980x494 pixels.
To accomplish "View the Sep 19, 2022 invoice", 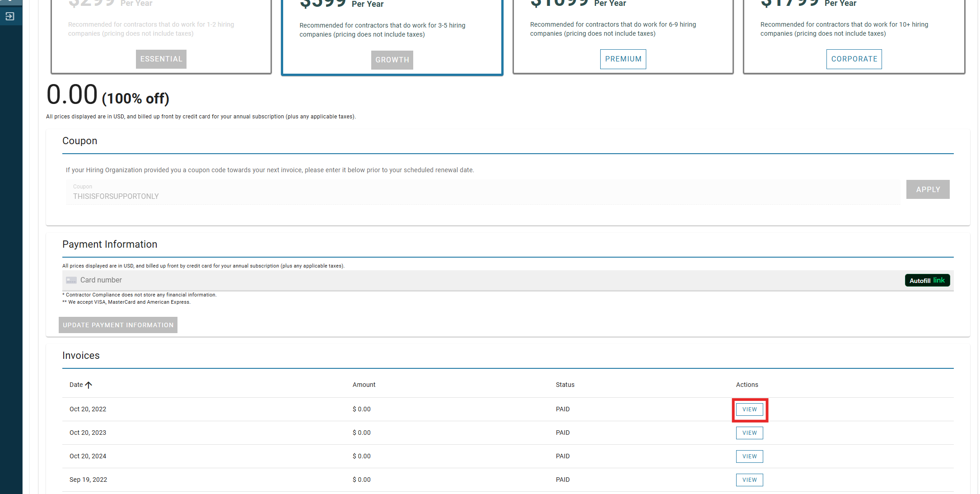I will (x=749, y=480).
